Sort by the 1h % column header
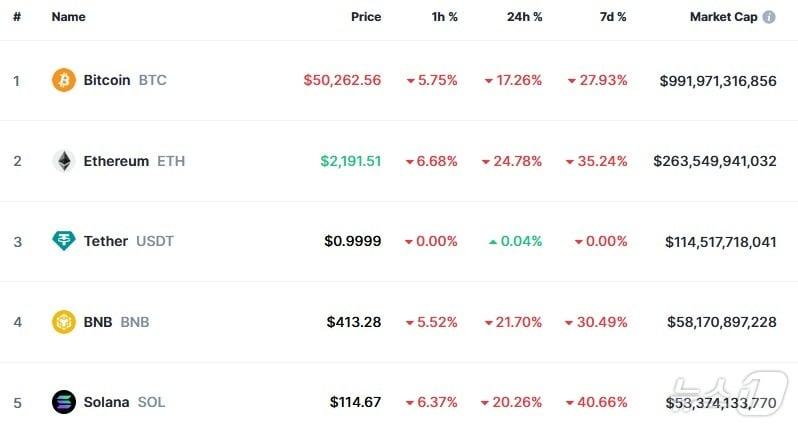Image resolution: width=798 pixels, height=428 pixels. [x=442, y=17]
